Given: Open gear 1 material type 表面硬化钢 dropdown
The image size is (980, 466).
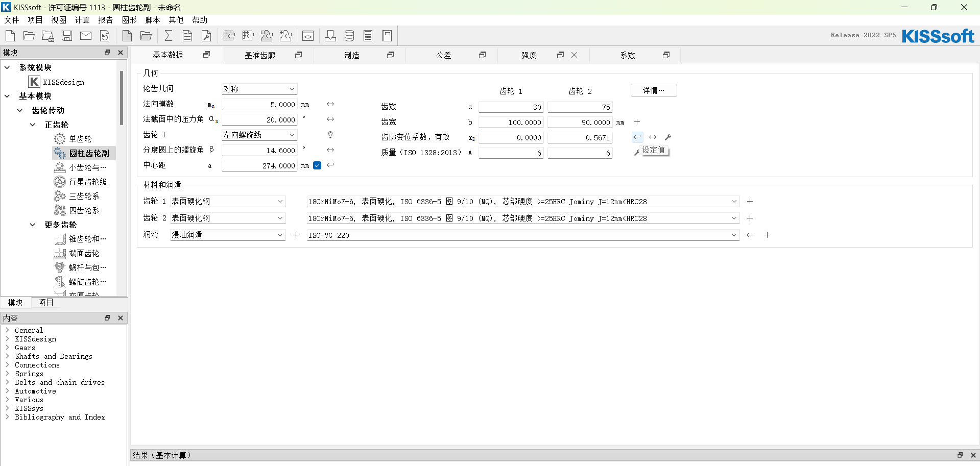Looking at the screenshot, I should pyautogui.click(x=228, y=202).
